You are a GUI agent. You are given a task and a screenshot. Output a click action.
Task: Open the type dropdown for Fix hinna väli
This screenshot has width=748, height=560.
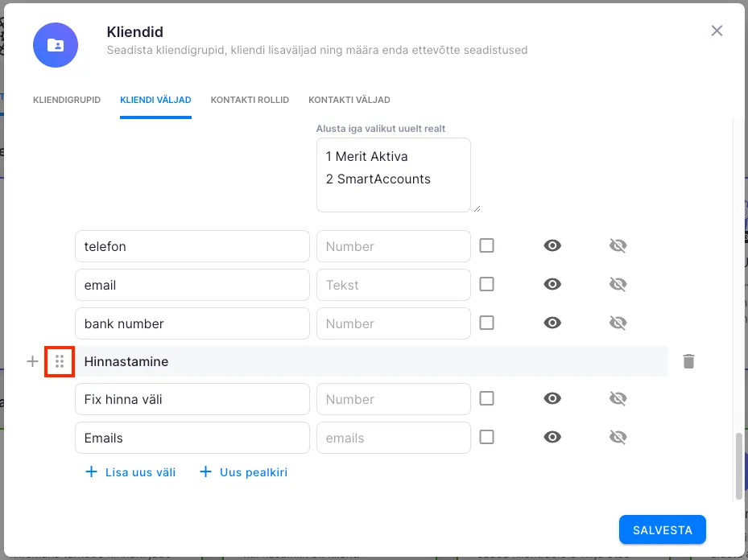point(393,399)
